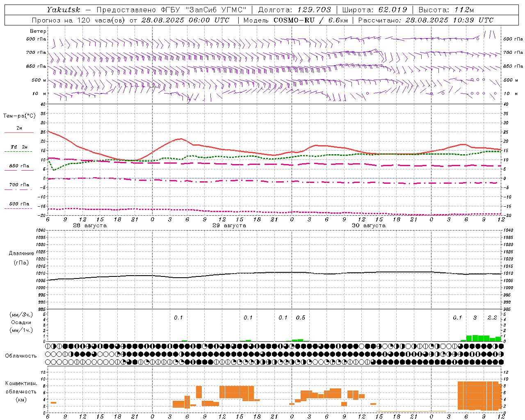Click the (гПа) unit label under Давление

point(21,262)
